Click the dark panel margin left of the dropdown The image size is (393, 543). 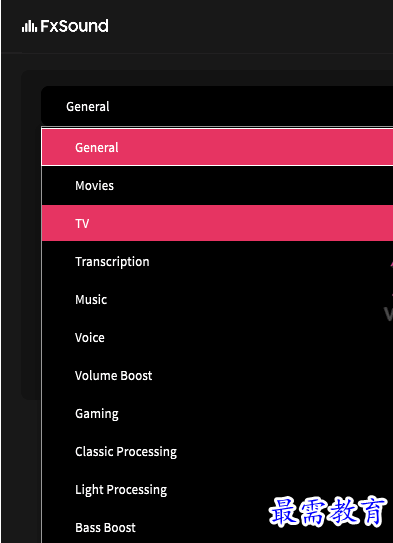[x=31, y=242]
